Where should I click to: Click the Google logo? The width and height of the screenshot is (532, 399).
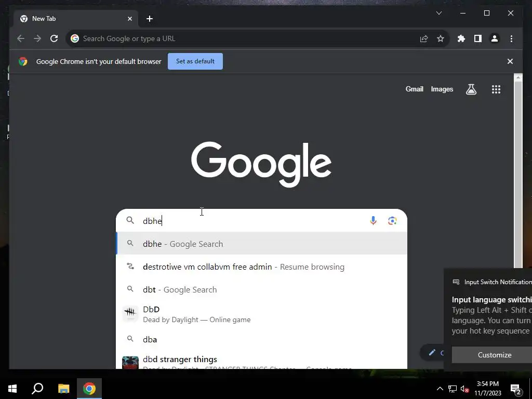coord(261,165)
